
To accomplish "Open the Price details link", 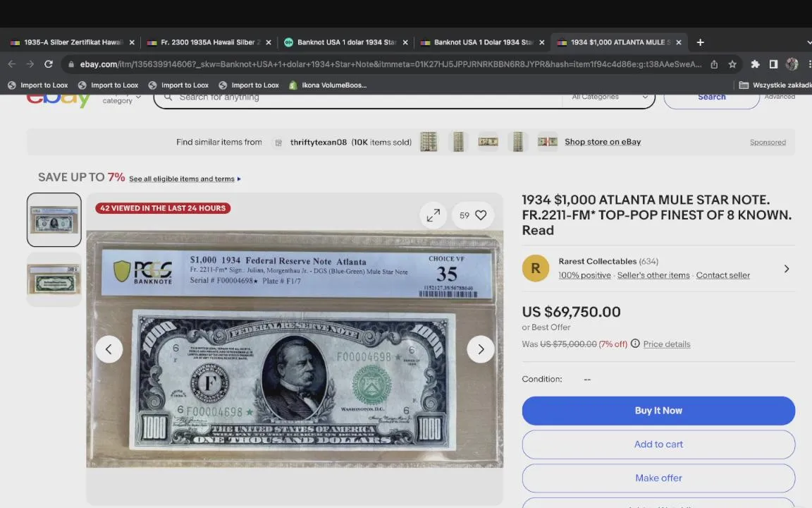I will [x=667, y=344].
